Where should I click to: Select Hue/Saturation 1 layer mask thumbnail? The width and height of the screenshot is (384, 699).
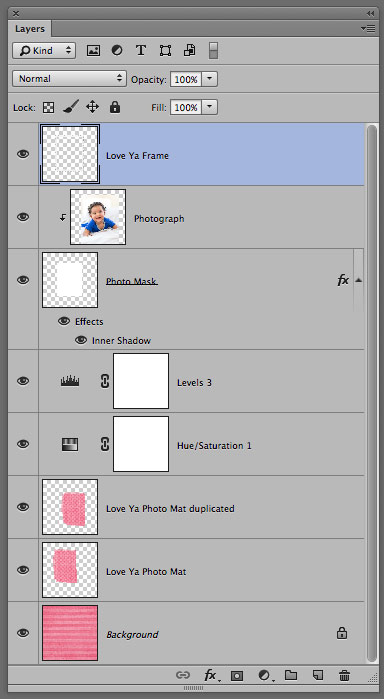pyautogui.click(x=141, y=444)
